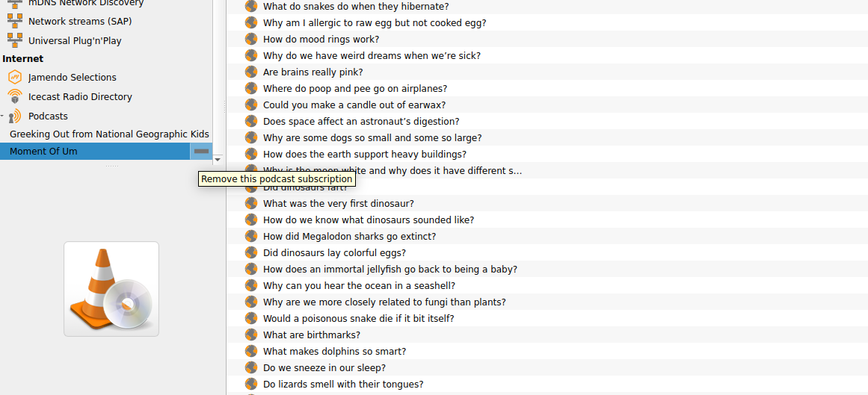Click the Universal Plug'n'Play network icon

point(15,40)
